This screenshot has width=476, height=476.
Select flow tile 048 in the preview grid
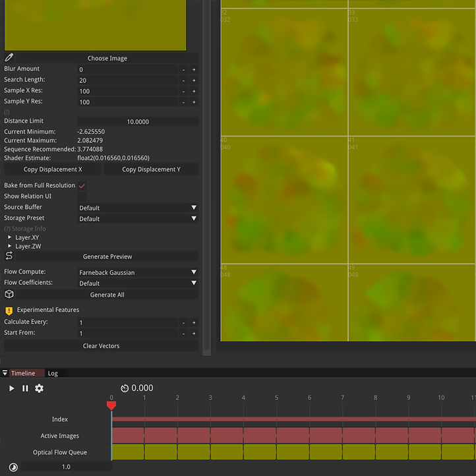tap(284, 303)
